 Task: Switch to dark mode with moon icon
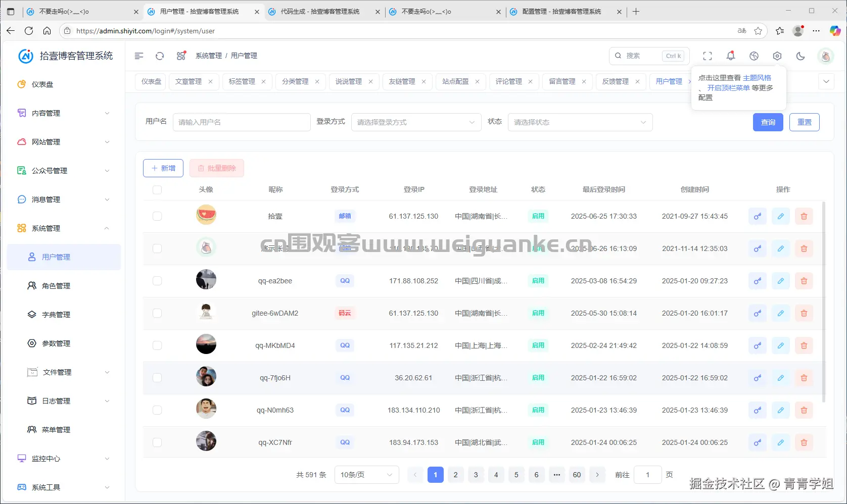pyautogui.click(x=801, y=56)
